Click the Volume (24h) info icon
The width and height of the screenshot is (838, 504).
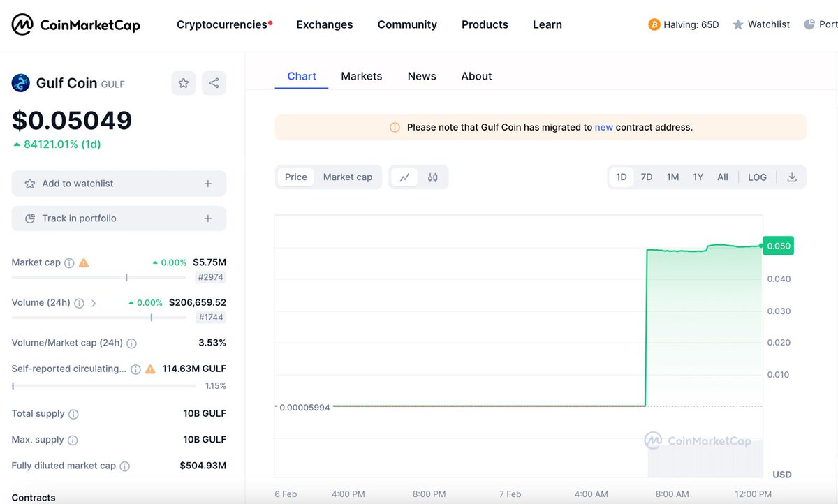point(79,303)
